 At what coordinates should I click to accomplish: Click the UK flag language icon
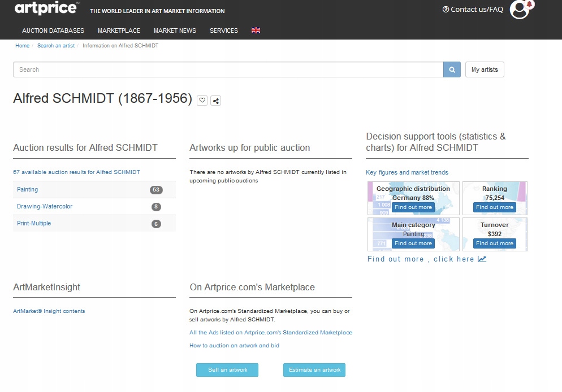point(256,31)
